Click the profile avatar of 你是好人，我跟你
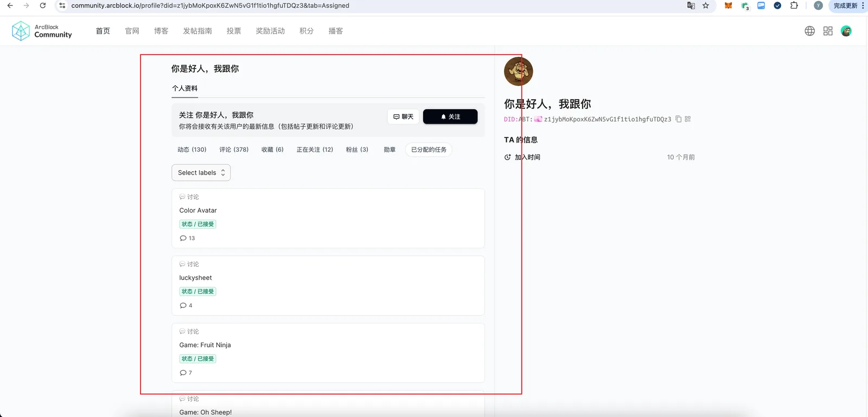Image resolution: width=868 pixels, height=417 pixels. (x=519, y=72)
